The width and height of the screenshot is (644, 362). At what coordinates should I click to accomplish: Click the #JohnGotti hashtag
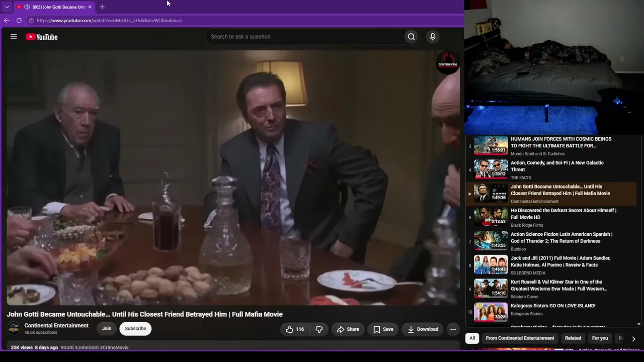[x=87, y=347]
